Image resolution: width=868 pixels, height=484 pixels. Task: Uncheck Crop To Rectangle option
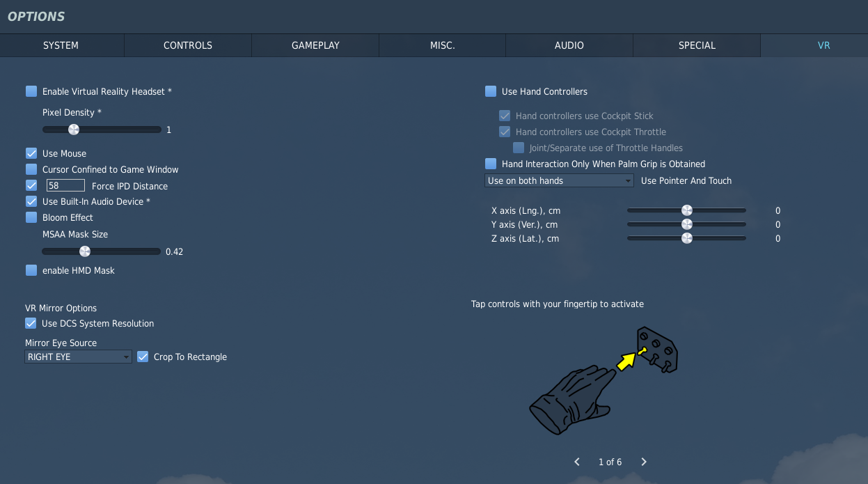pyautogui.click(x=143, y=357)
